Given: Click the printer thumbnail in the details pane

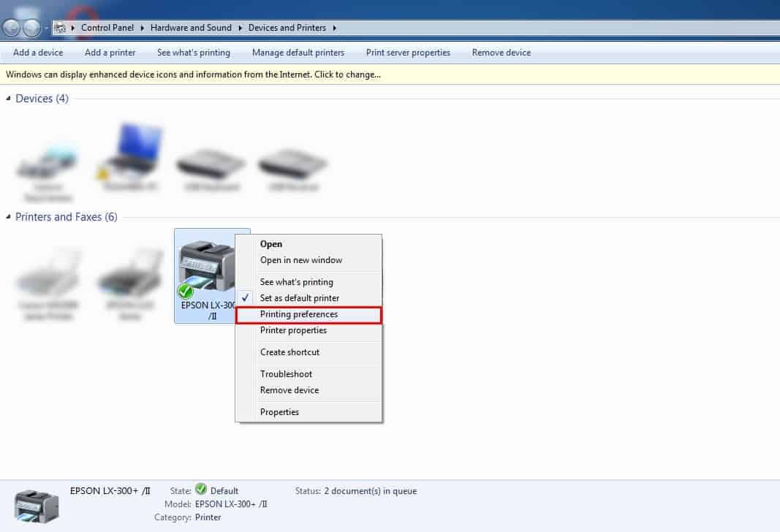Looking at the screenshot, I should click(x=37, y=505).
